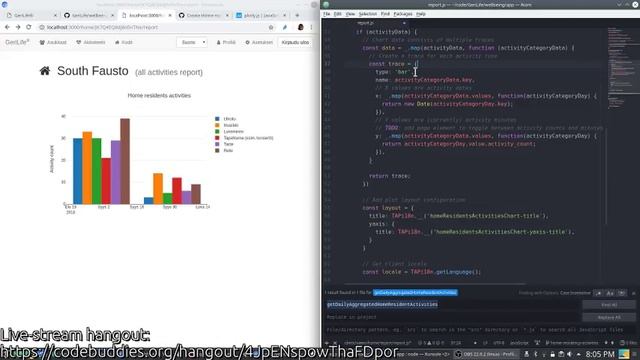The height and width of the screenshot is (360, 640).
Task: Open the Help menu in Atom
Action: pyautogui.click(x=421, y=14)
